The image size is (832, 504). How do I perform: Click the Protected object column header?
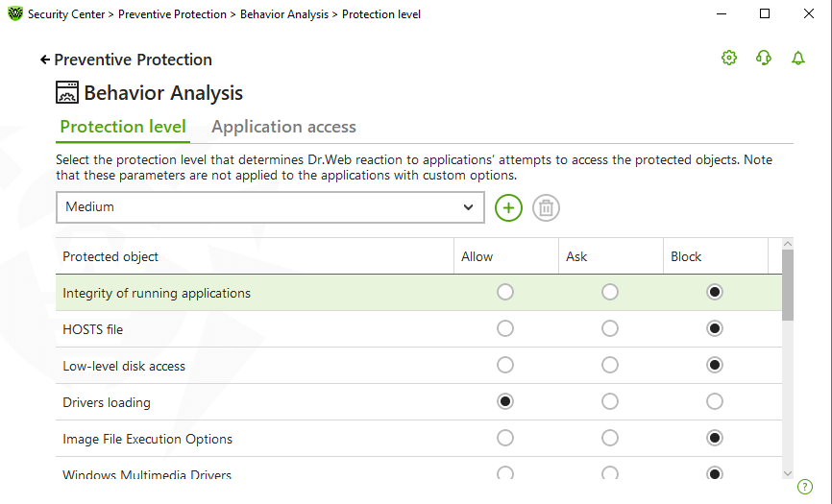(255, 256)
